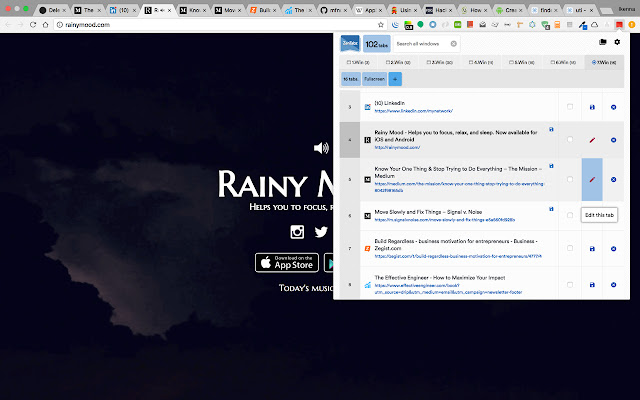
Task: Tick checkbox for The Effective Engineer row
Action: click(570, 284)
